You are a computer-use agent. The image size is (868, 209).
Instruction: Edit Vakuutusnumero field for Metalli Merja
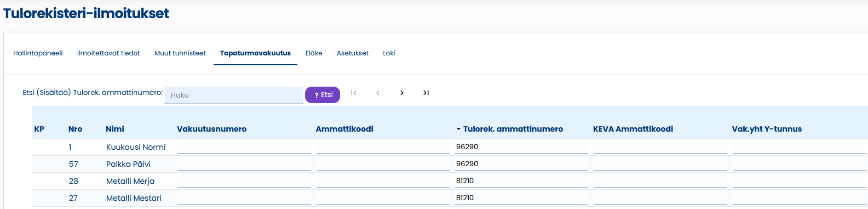[x=244, y=181]
